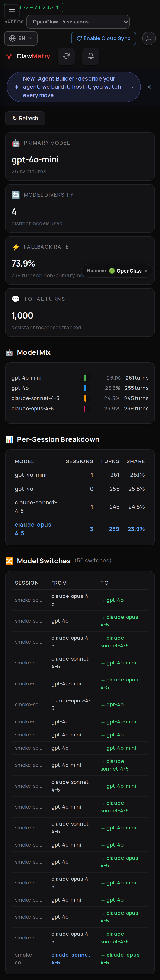Click the ClawMetry logo
Screen dimensions: 160x980
28,56
